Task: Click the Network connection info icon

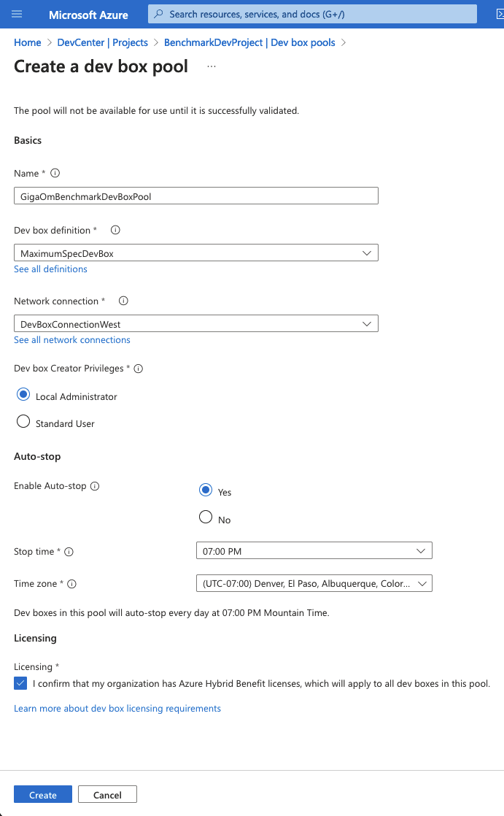Action: 123,301
